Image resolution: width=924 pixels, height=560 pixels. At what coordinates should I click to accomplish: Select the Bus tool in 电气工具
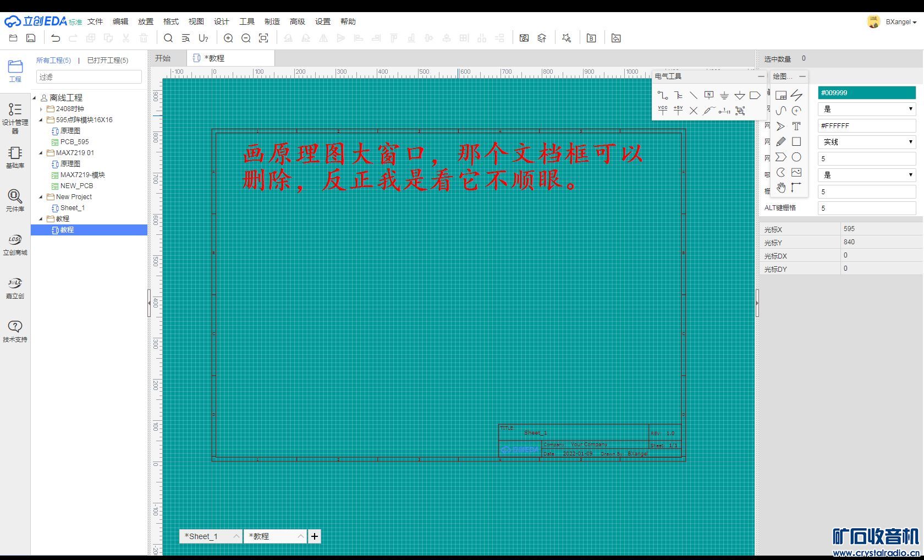(x=678, y=95)
